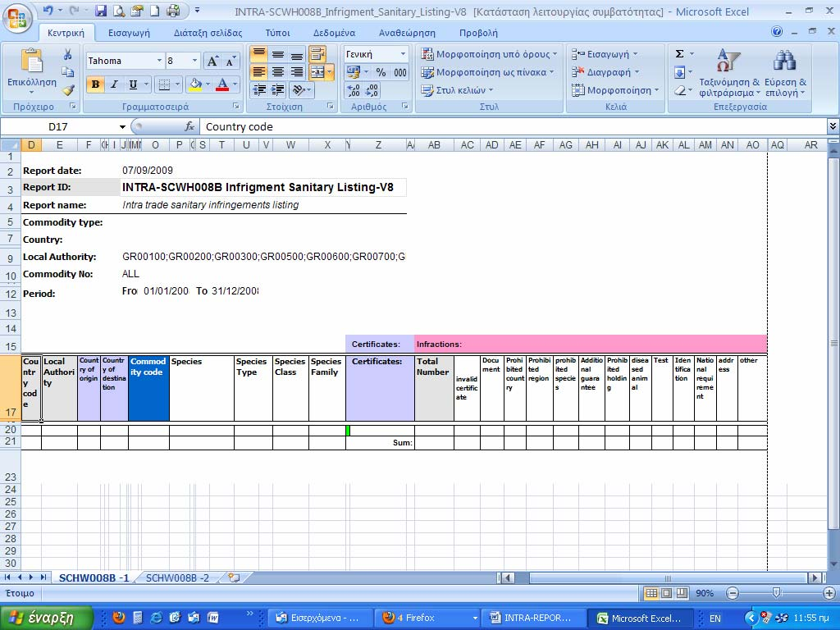Click the zoom slider handle
This screenshot has height=630, width=840.
(776, 593)
